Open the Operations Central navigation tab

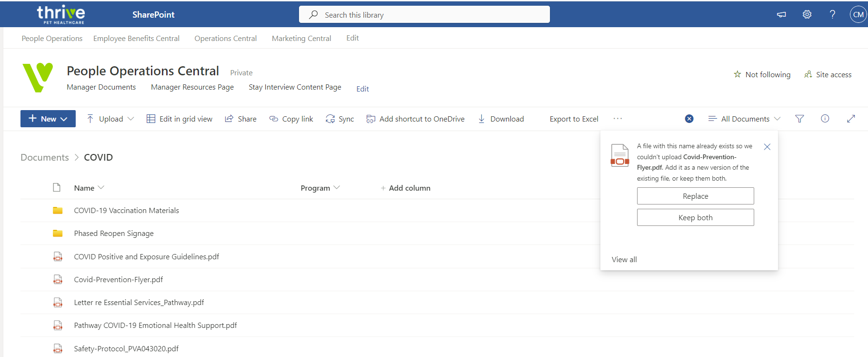pos(225,38)
